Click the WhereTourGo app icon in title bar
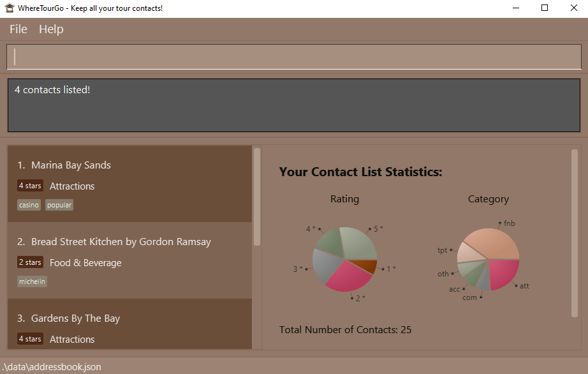Viewport: 588px width, 374px height. pos(9,8)
